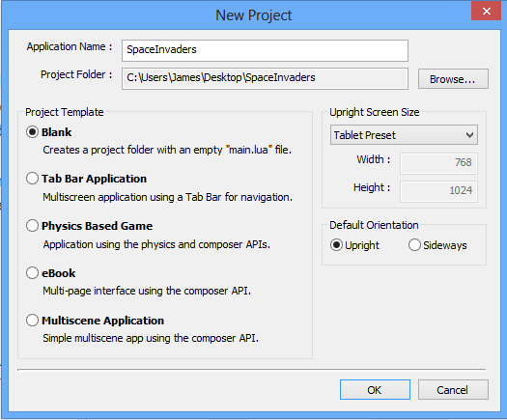Pick the eBook project template
Screen dimensions: 507x420
[32, 273]
